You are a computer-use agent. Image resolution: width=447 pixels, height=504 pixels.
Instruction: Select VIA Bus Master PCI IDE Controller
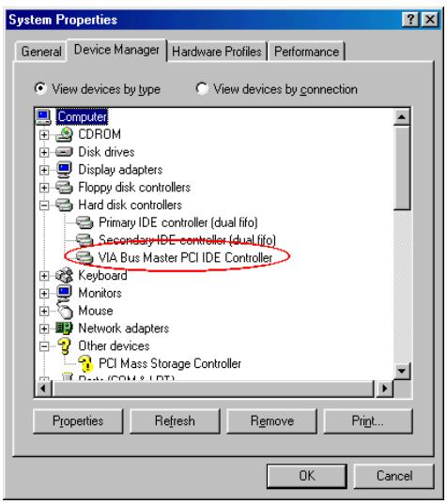click(185, 258)
